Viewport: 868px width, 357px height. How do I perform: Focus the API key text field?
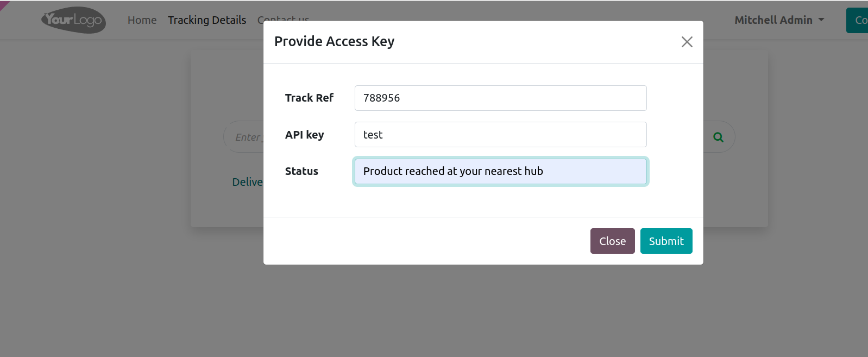tap(500, 135)
